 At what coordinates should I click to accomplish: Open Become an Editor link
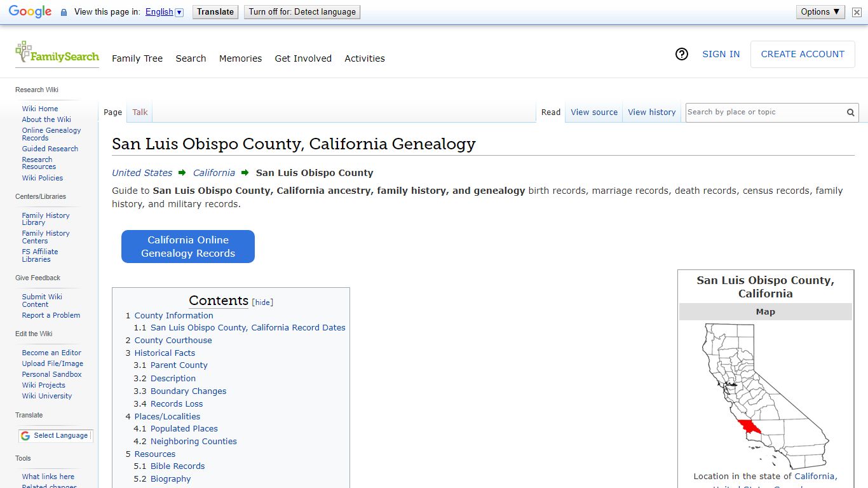point(51,353)
